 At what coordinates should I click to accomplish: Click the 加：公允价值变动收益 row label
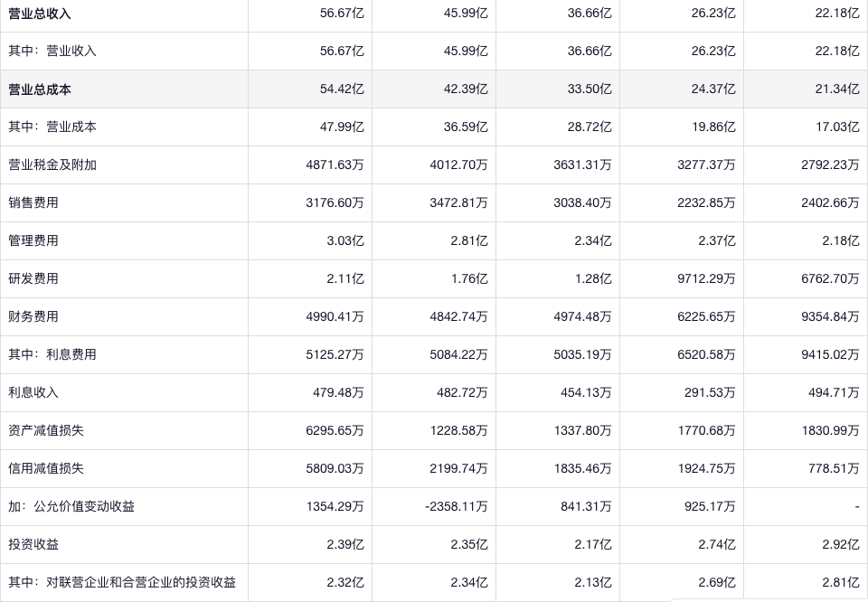tap(71, 507)
